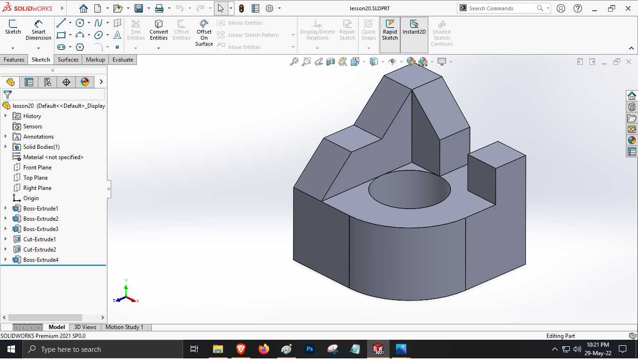The height and width of the screenshot is (364, 638).
Task: Open the 3D Views bottom tab
Action: pos(85,327)
